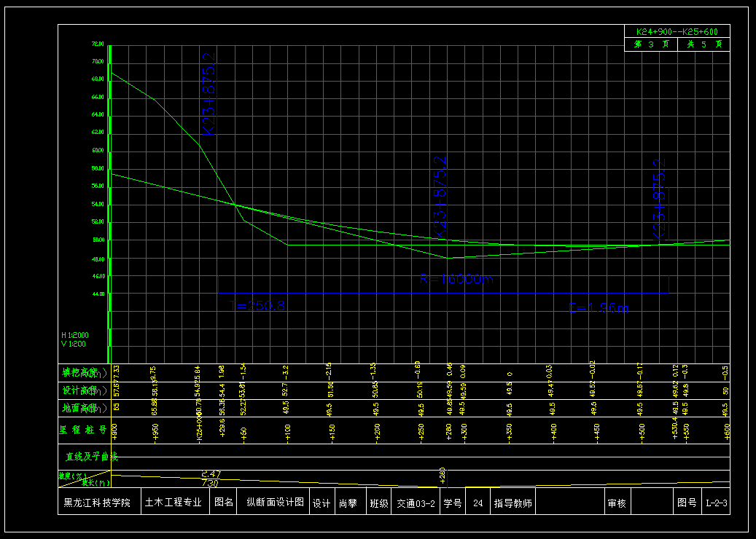756x539 pixels.
Task: Select the 土木工程专业 title block cell
Action: coord(173,503)
